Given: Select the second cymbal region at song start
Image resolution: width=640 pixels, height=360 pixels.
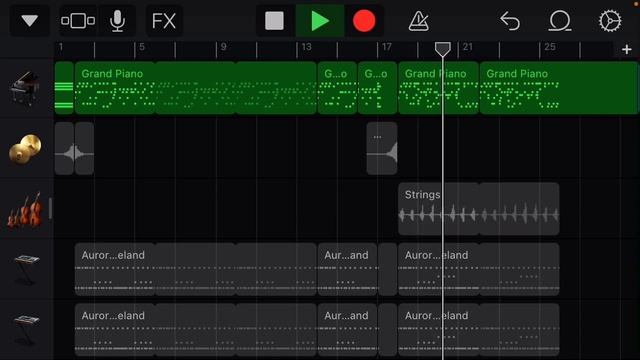Looking at the screenshot, I should coord(84,148).
